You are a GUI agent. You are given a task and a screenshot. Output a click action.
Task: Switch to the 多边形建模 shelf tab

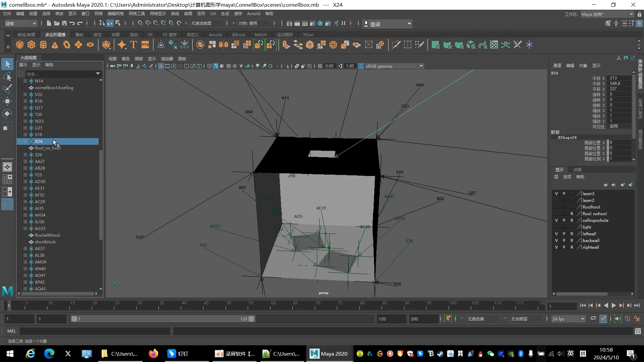[55, 35]
